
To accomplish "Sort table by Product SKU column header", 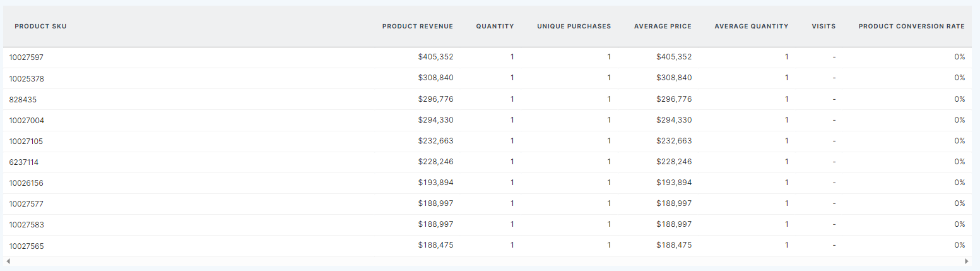I will (x=40, y=27).
